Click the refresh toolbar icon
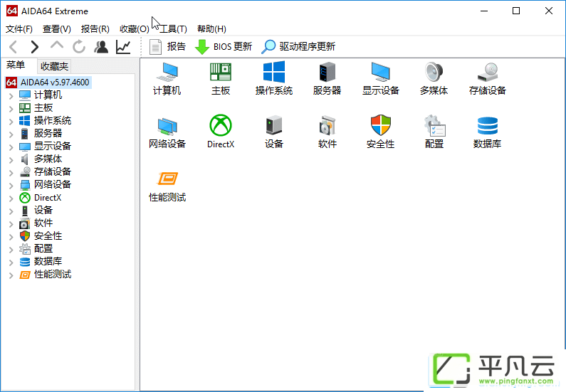 tap(79, 47)
